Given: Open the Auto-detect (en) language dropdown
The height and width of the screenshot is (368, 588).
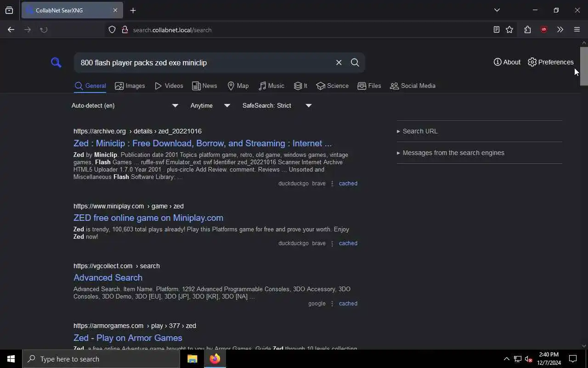Looking at the screenshot, I should coord(124,105).
